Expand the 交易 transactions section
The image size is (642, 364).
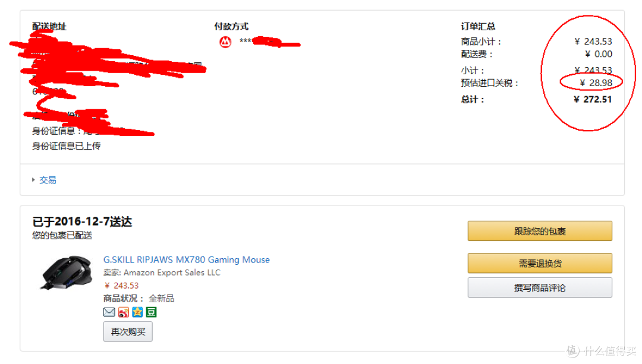(48, 180)
